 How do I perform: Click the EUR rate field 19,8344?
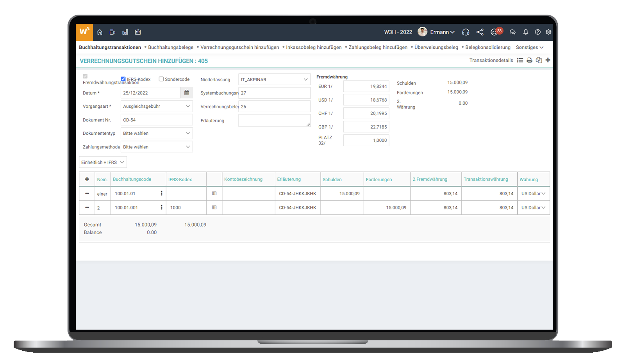[x=366, y=86]
